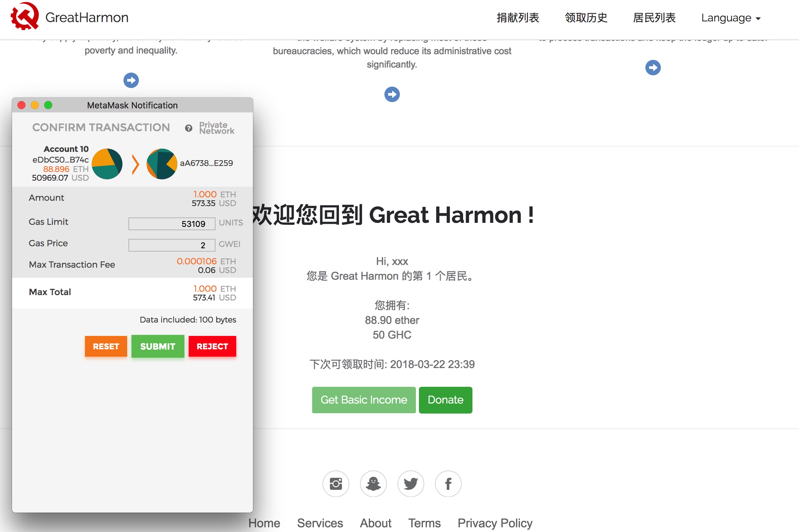The image size is (799, 532).
Task: Open the Facebook social icon
Action: (448, 483)
